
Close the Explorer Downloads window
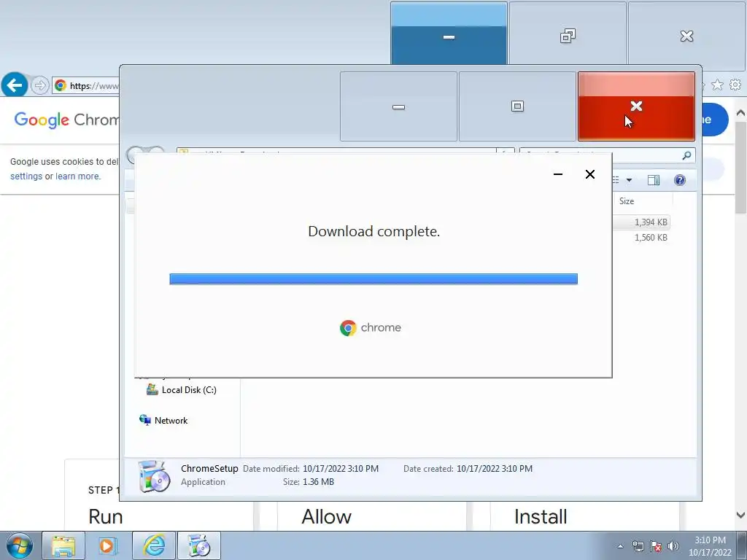click(636, 106)
